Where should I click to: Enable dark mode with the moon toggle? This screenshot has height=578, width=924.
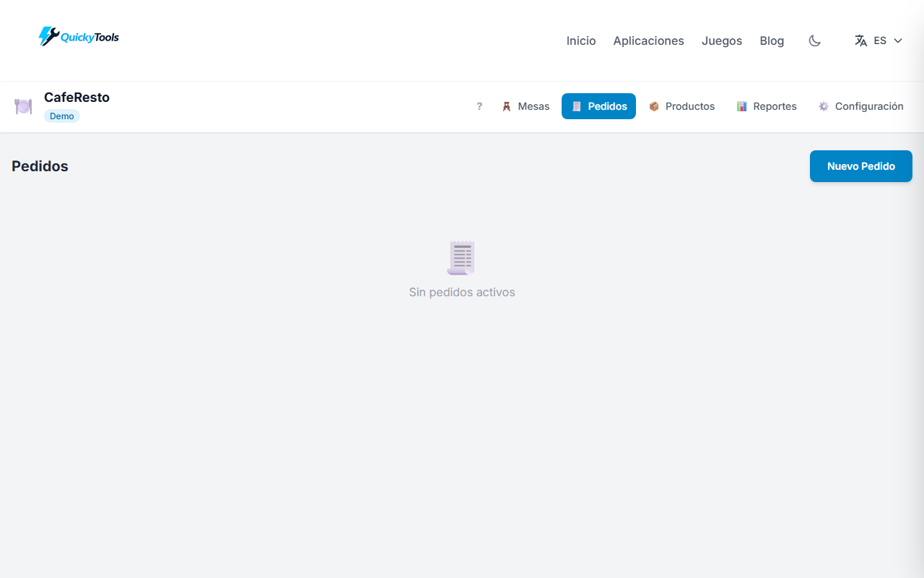coord(814,41)
